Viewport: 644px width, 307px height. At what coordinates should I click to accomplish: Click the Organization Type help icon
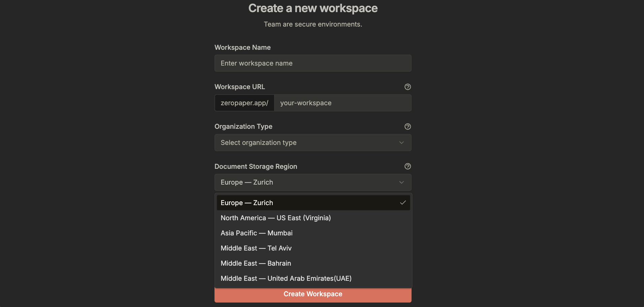407,126
